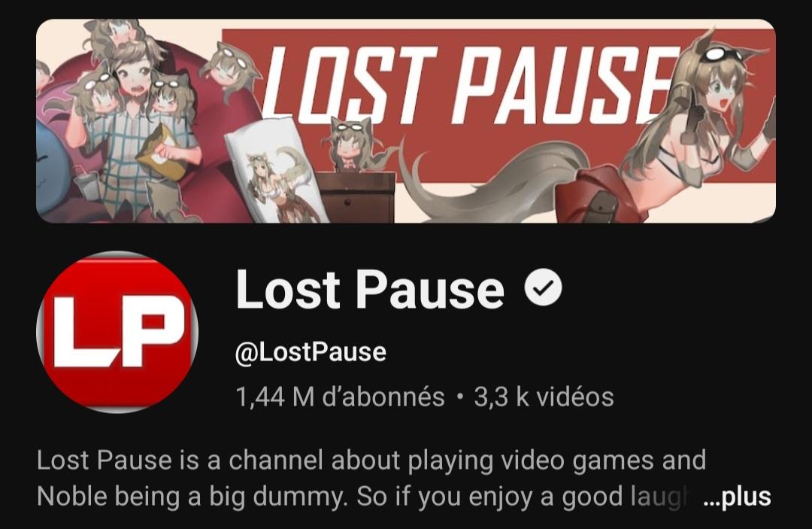Open the channel description text
Viewport: 812px width, 529px height.
coord(371,479)
